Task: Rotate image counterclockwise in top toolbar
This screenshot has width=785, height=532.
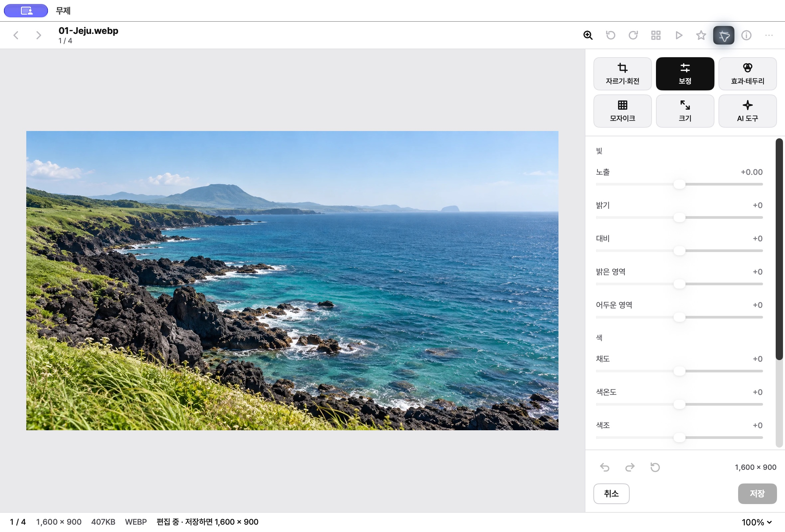Action: [610, 35]
